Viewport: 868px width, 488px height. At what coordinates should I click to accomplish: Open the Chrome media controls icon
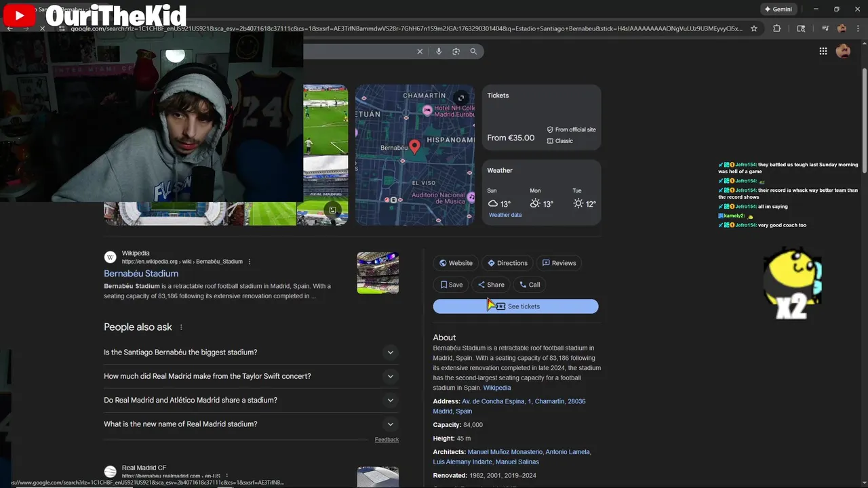[825, 28]
